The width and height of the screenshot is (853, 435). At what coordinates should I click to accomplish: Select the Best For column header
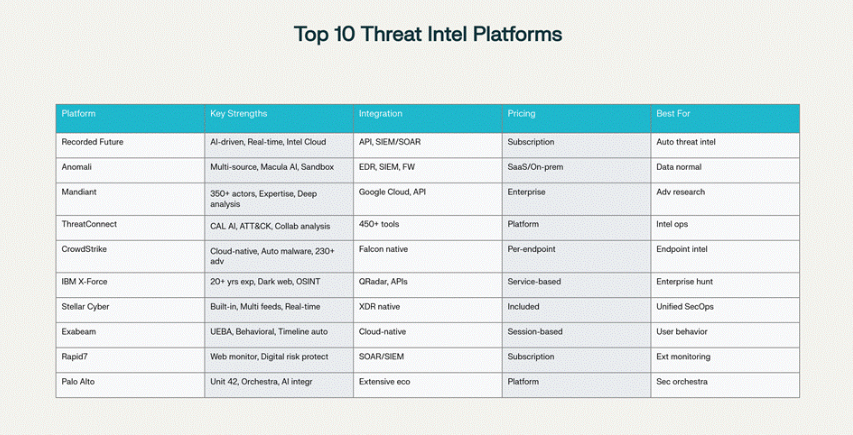point(673,114)
